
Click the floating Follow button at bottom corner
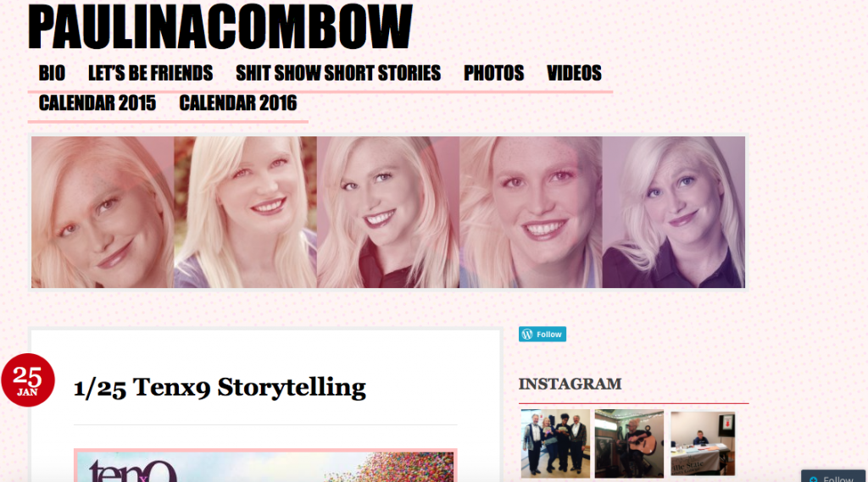[x=833, y=476]
